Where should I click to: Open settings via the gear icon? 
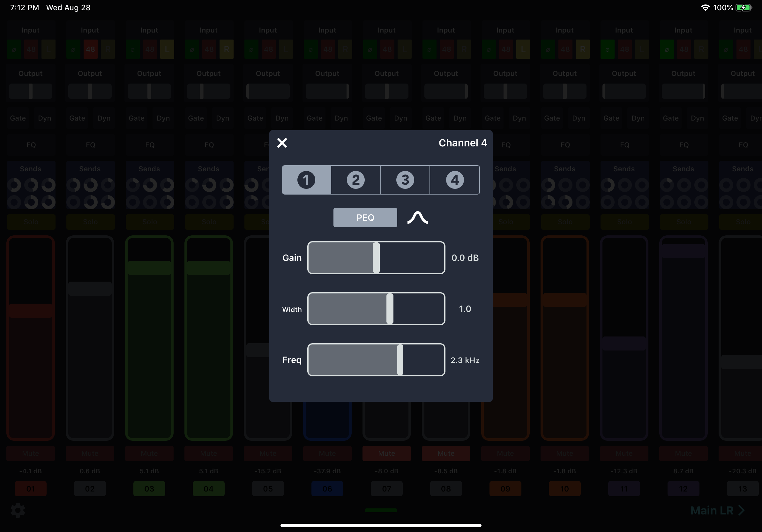click(x=18, y=510)
